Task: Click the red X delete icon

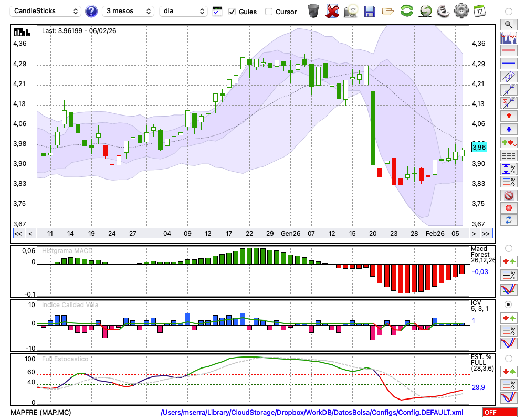Action: click(x=332, y=11)
